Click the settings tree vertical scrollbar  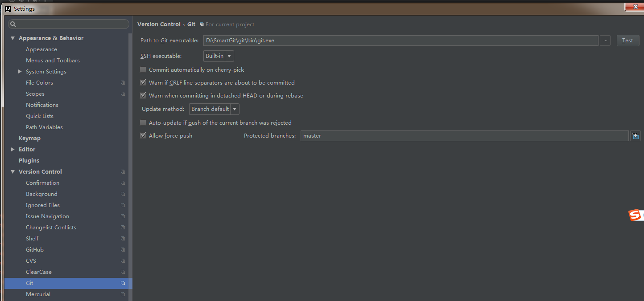tap(131, 167)
